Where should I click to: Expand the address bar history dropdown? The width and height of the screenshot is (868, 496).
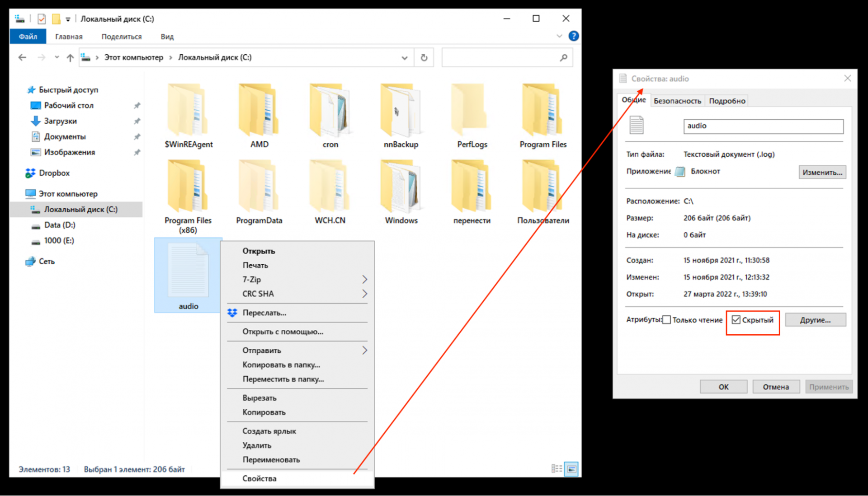(404, 57)
